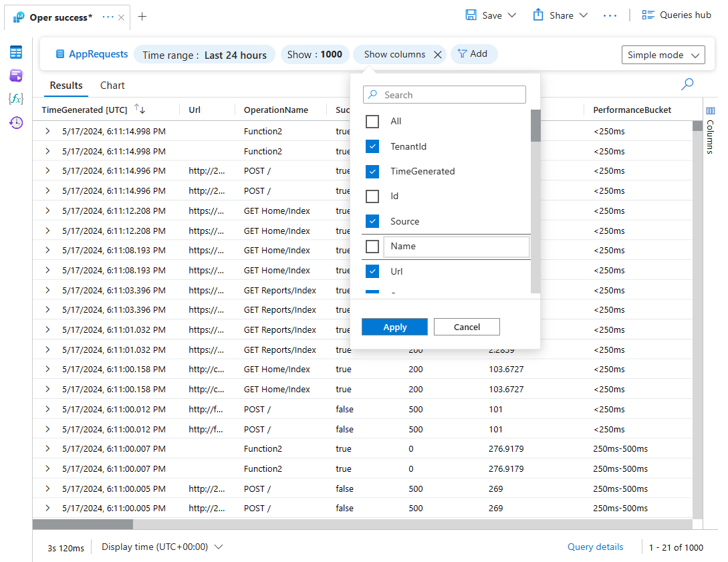Click the Search field in the columns popup
The image size is (728, 562).
[x=444, y=94]
